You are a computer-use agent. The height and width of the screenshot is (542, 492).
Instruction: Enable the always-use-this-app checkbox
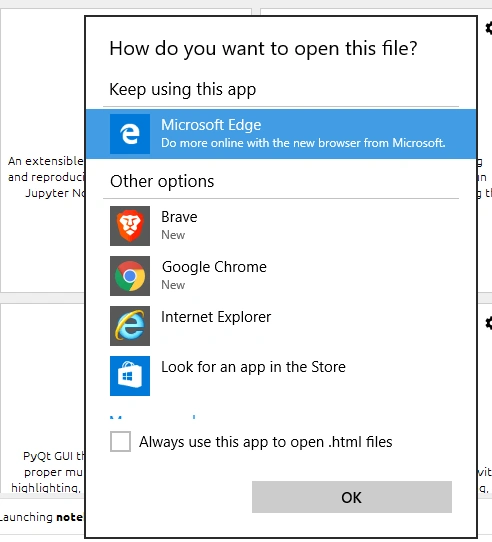120,441
